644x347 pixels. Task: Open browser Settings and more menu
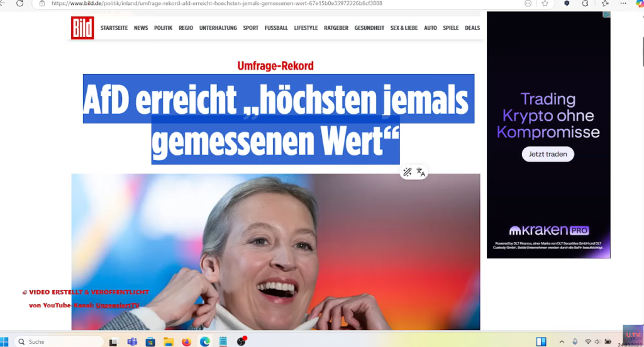623,3
